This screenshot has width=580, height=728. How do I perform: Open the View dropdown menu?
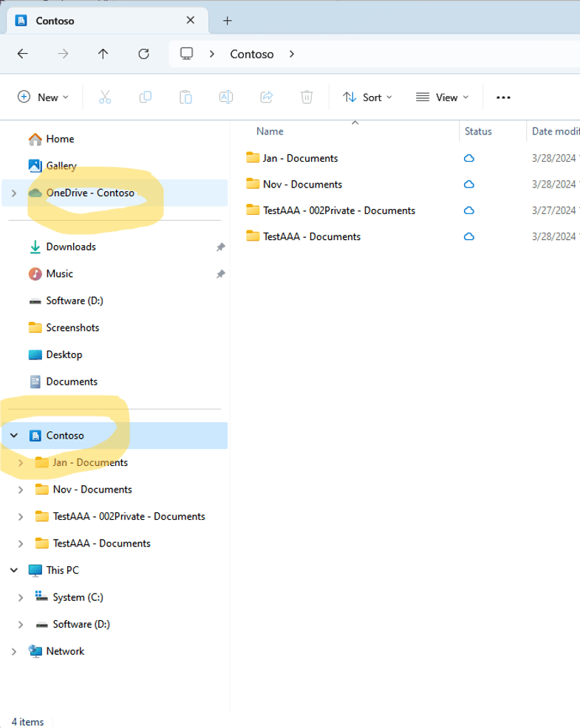(x=442, y=97)
